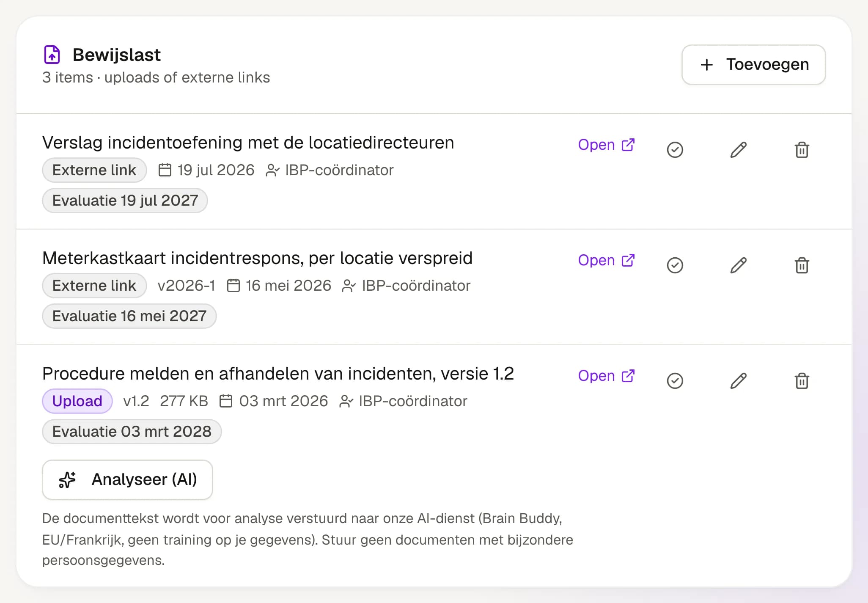Screen dimensions: 868x603
Task: Edit the Meterkastkaart incidentrespons item
Action: tap(739, 265)
